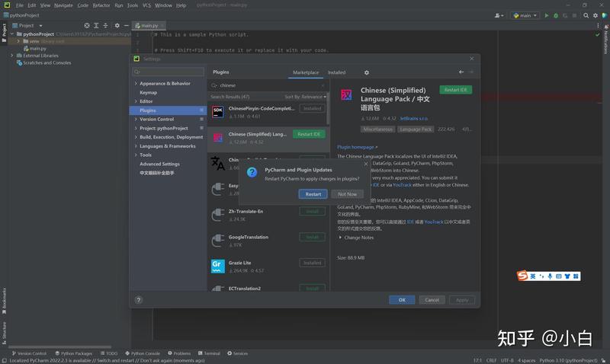Open the YouTrack link in English description
This screenshot has height=364, width=610.
point(402,185)
